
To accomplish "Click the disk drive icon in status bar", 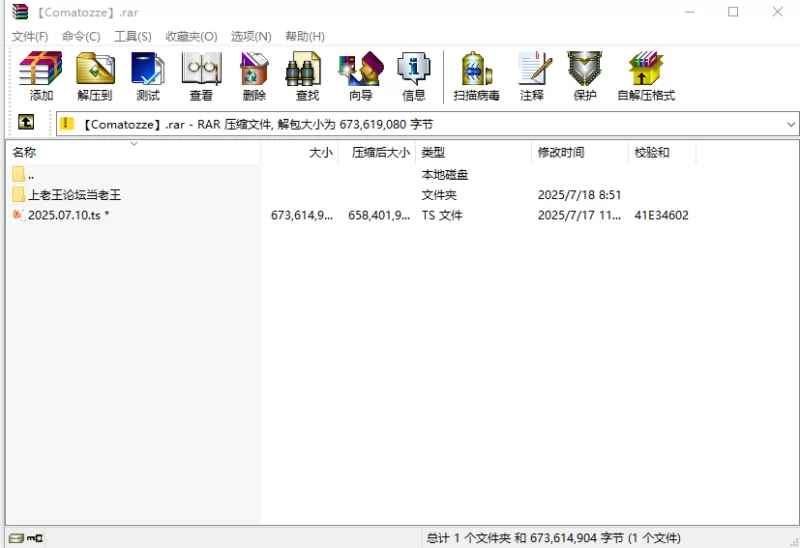I will (16, 538).
